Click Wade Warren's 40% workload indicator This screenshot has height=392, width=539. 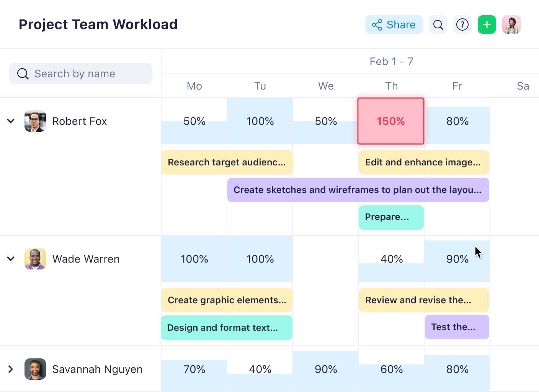click(392, 259)
